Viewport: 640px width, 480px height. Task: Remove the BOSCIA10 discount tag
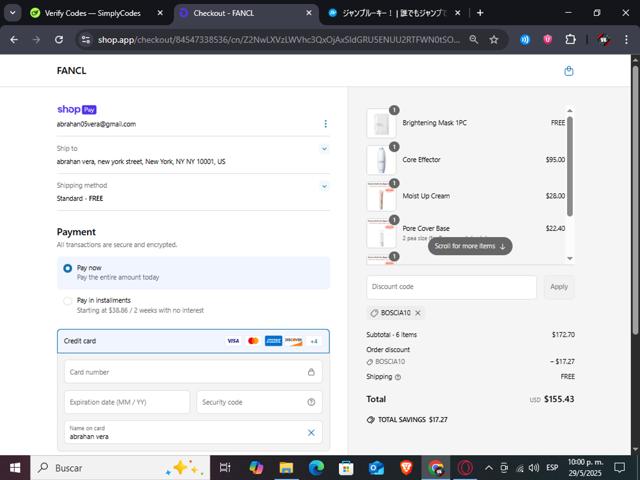point(418,313)
